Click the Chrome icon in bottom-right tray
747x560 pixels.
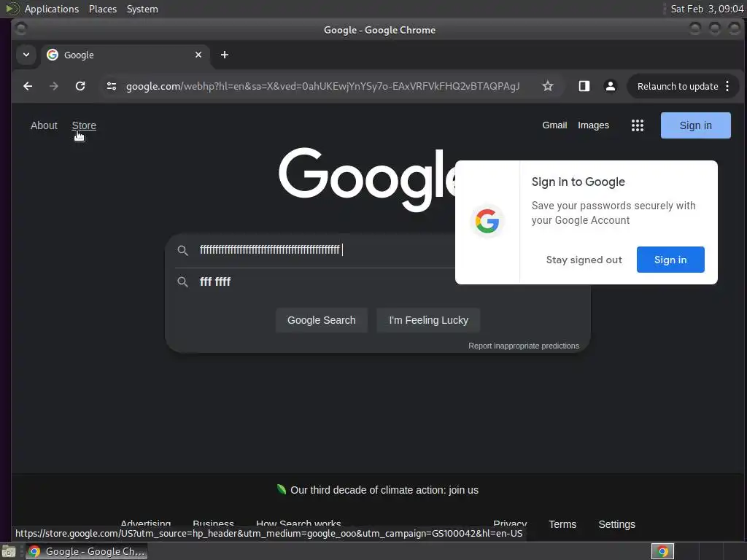point(662,551)
